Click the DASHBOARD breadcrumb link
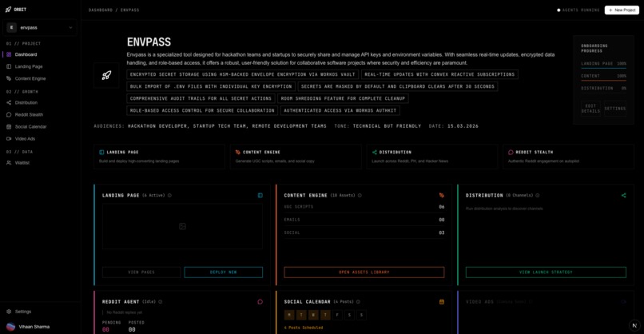Viewport: 644px width, 334px height. point(101,10)
